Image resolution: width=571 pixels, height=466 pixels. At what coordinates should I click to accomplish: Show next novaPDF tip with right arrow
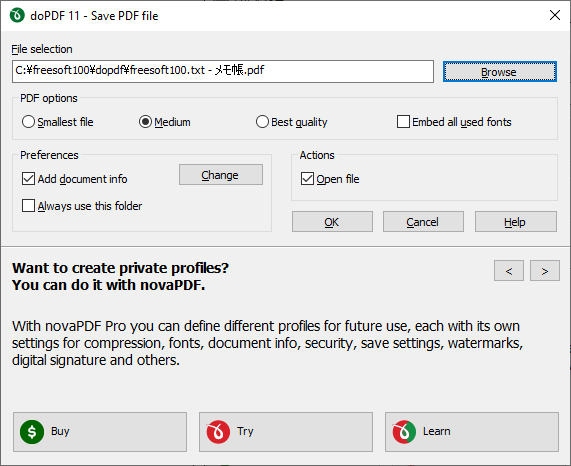[x=545, y=270]
